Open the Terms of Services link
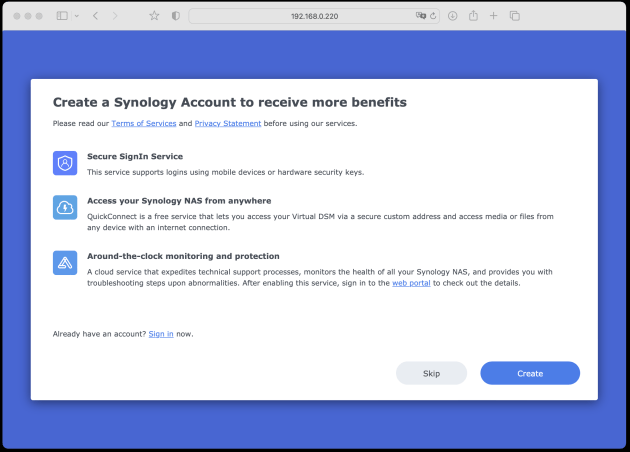 (144, 123)
